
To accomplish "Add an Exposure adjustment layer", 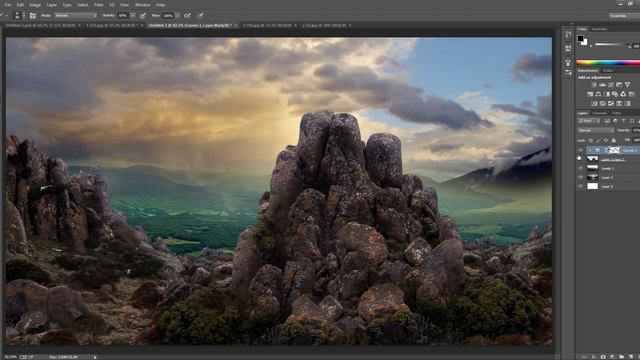I will point(619,84).
